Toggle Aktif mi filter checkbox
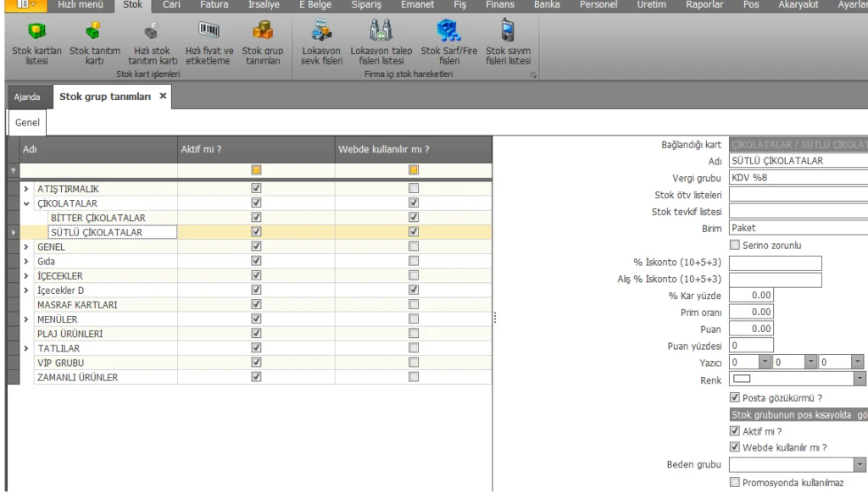868x493 pixels. pyautogui.click(x=256, y=170)
